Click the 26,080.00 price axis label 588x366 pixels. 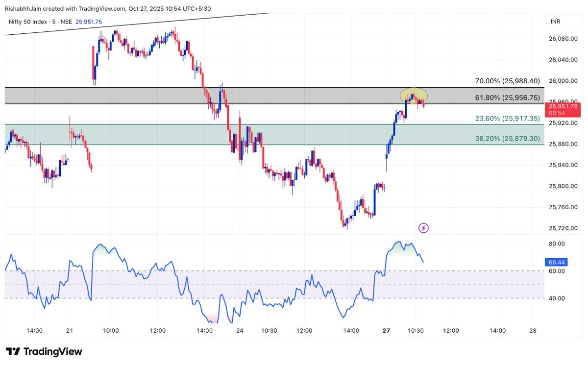[x=563, y=38]
